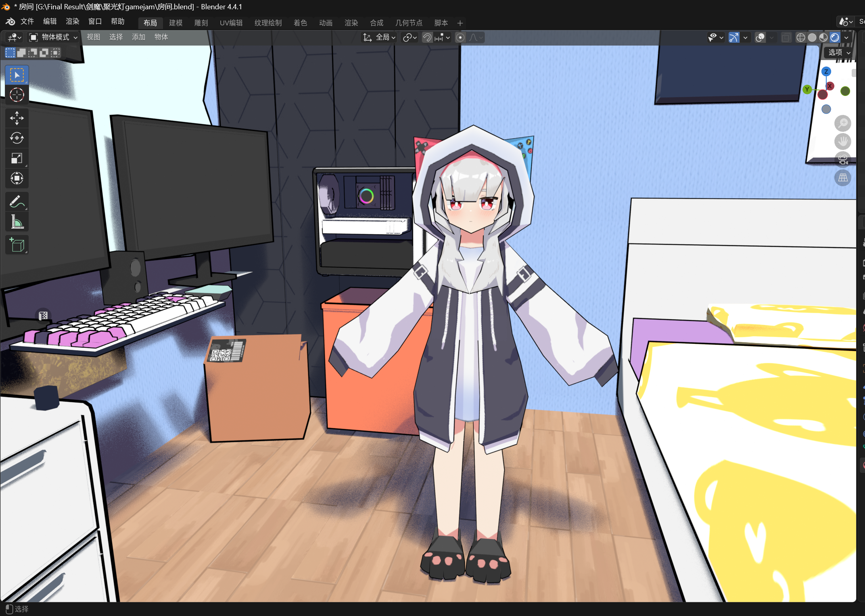865x616 pixels.
Task: Click the blue Z axis gizmo
Action: click(826, 71)
